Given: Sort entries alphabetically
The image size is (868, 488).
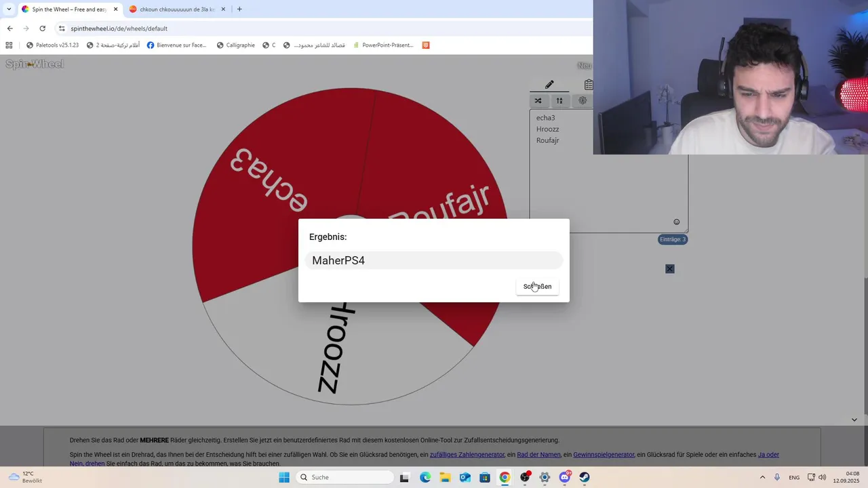Looking at the screenshot, I should tap(559, 101).
